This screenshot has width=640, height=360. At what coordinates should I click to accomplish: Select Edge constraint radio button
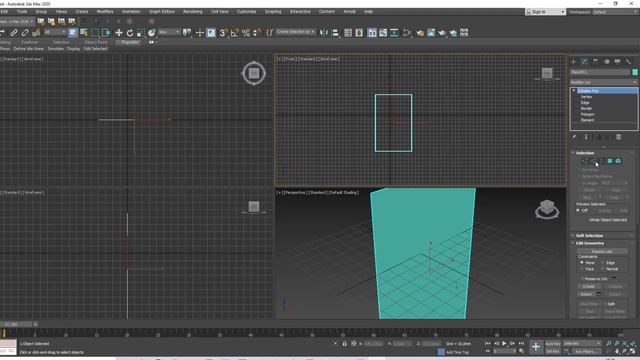(x=602, y=263)
